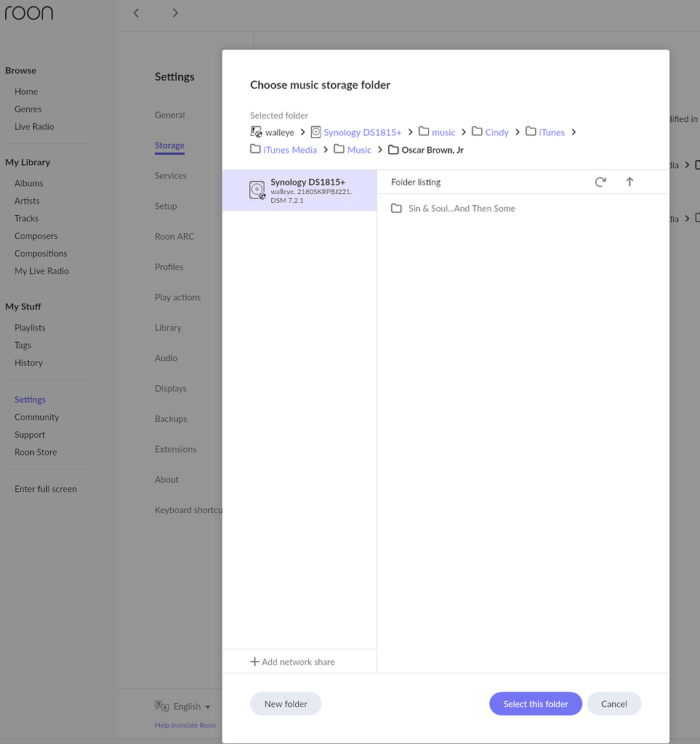Image resolution: width=700 pixels, height=744 pixels.
Task: Click the language translate icon
Action: (161, 706)
